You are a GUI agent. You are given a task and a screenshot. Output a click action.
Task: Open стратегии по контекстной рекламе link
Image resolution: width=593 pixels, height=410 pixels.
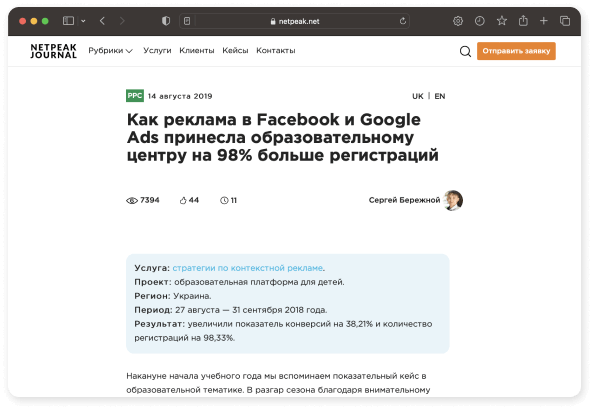pos(248,268)
